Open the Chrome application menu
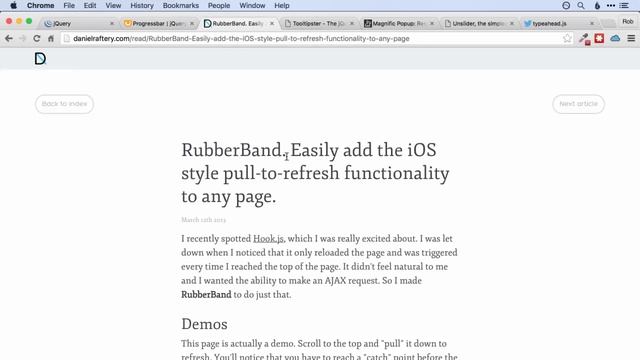 click(x=40, y=5)
